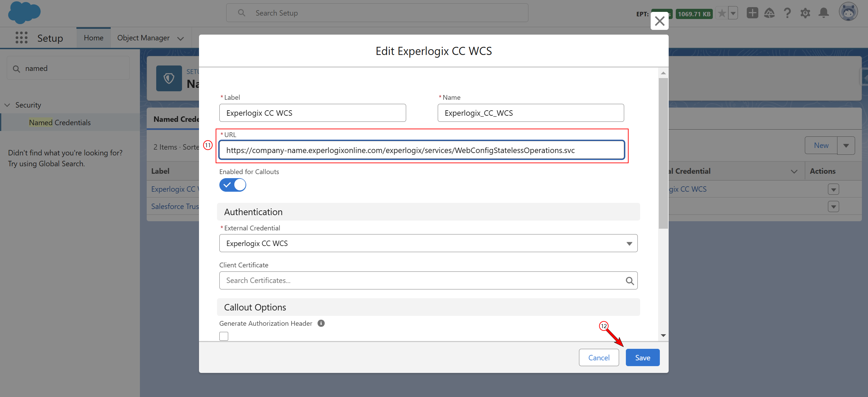Click the dialog scrollbar down arrow
The width and height of the screenshot is (868, 397).
pos(663,336)
